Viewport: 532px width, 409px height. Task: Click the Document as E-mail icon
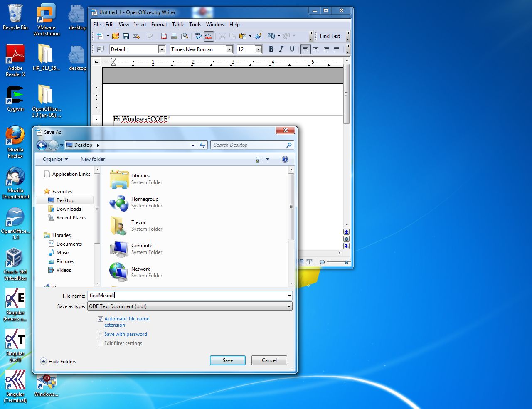(136, 36)
